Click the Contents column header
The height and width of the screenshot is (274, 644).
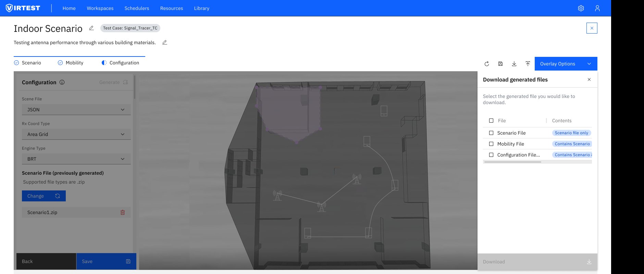point(562,121)
